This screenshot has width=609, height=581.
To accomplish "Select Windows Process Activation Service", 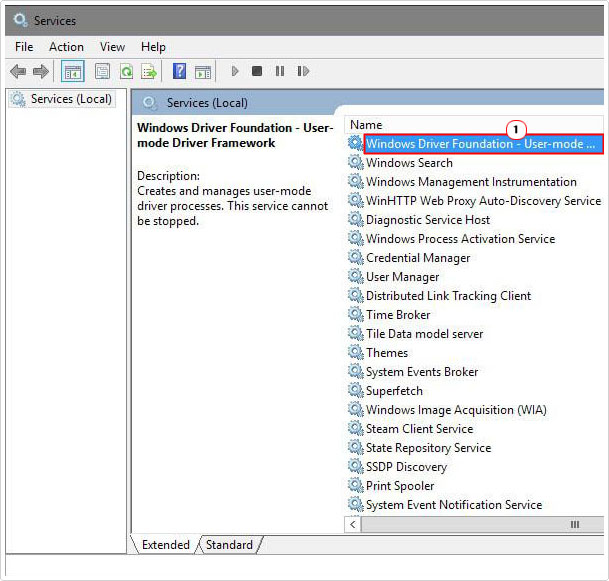I will [460, 239].
